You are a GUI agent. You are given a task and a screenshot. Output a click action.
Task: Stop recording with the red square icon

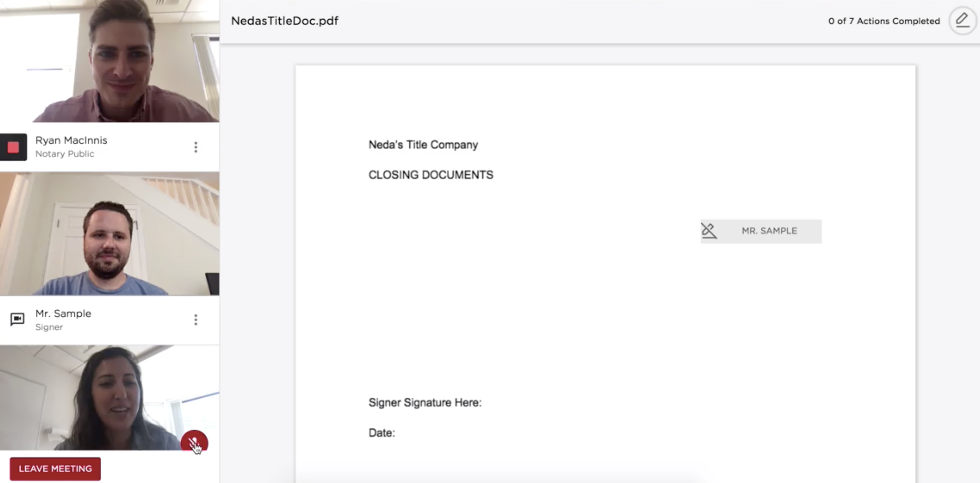(13, 147)
